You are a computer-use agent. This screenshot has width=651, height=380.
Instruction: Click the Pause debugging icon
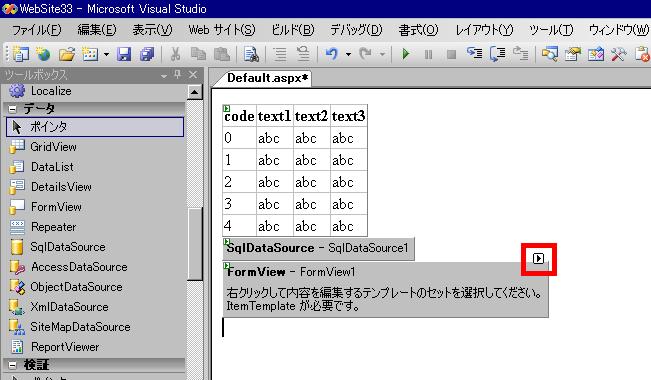click(428, 54)
